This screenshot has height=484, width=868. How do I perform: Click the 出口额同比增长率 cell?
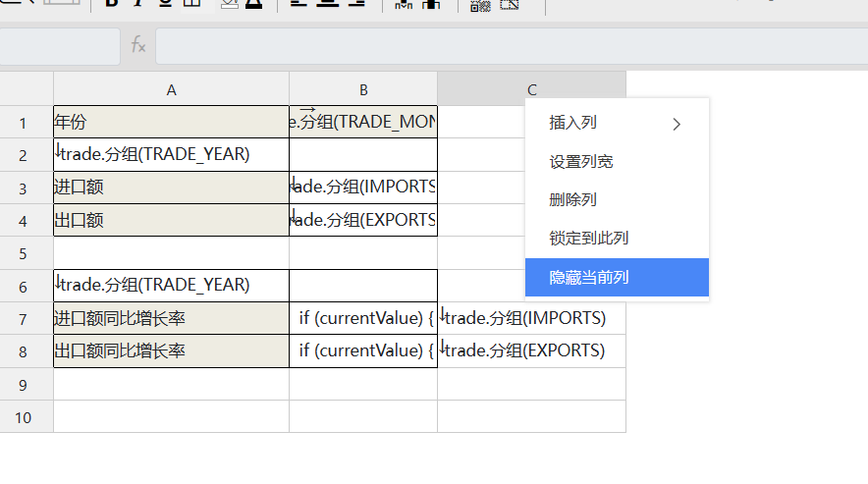(x=171, y=351)
